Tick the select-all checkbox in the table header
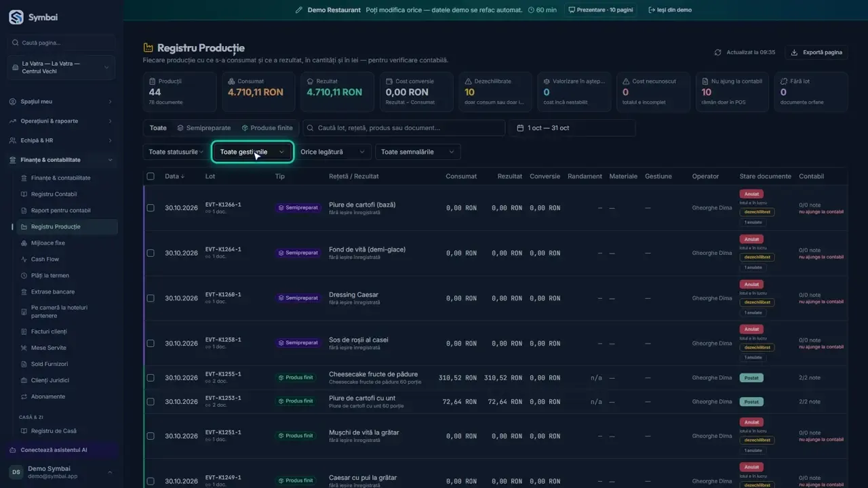868x488 pixels. pos(151,176)
